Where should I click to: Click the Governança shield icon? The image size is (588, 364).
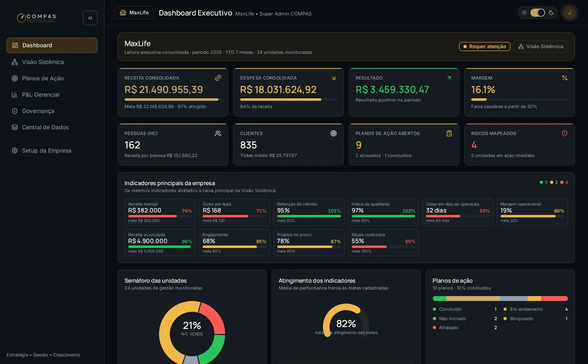click(15, 111)
